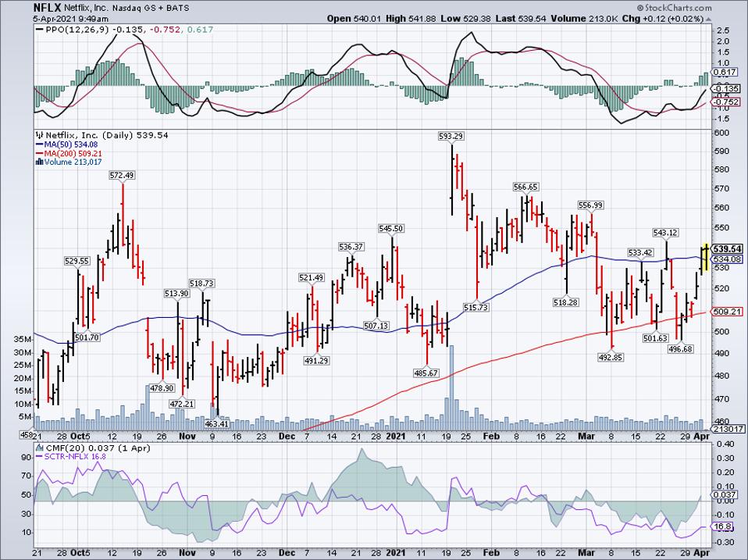Click the CMF area chart icon in lower panel
This screenshot has width=748, height=560.
click(x=40, y=448)
